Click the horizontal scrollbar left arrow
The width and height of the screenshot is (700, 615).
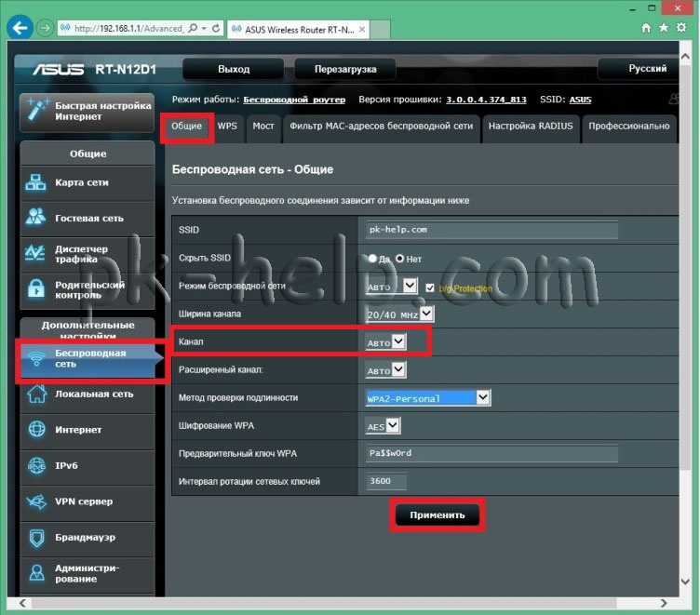[22, 603]
